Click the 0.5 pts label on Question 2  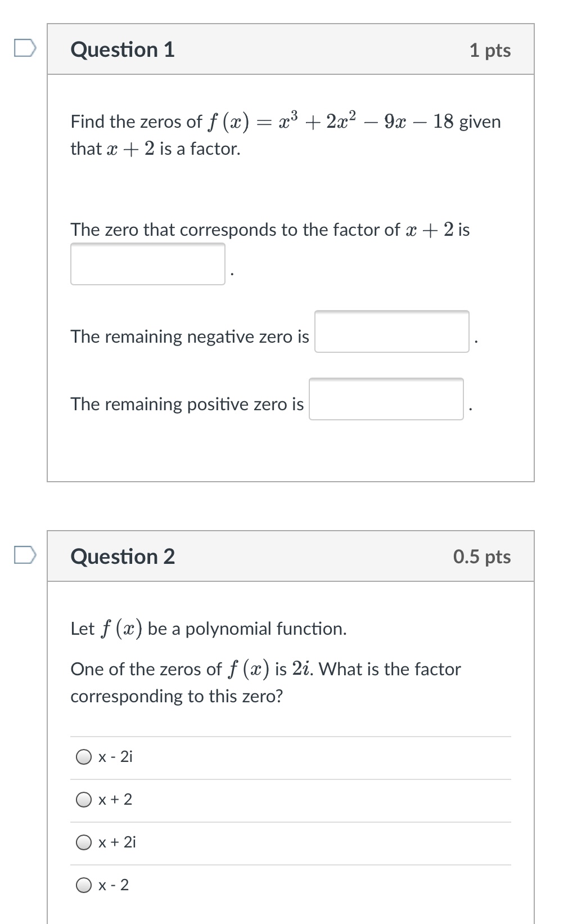click(482, 556)
